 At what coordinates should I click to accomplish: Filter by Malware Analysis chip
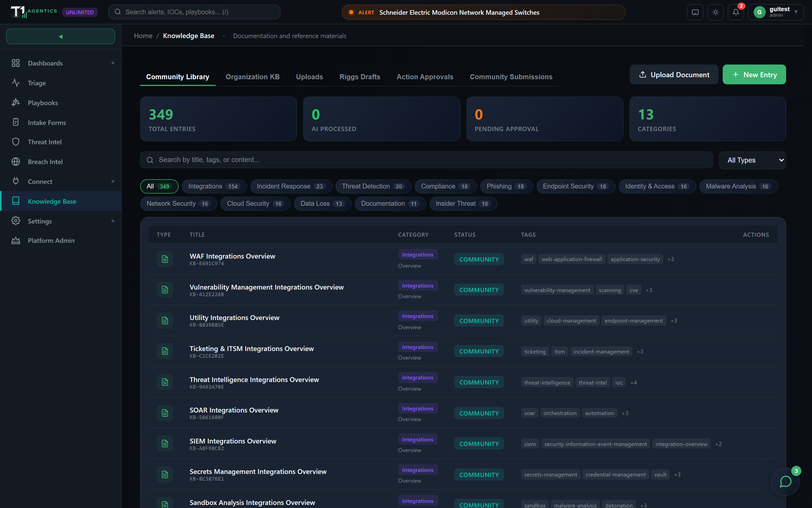point(738,186)
